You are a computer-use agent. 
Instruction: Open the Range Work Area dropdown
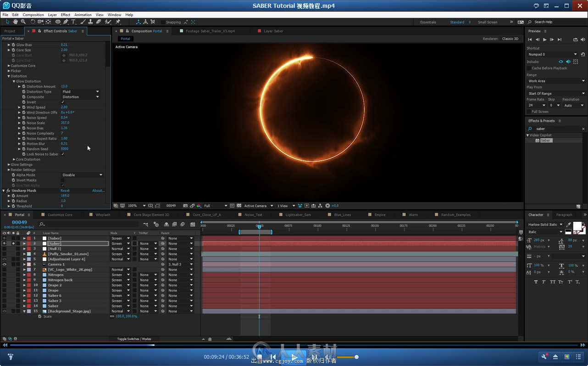(556, 81)
